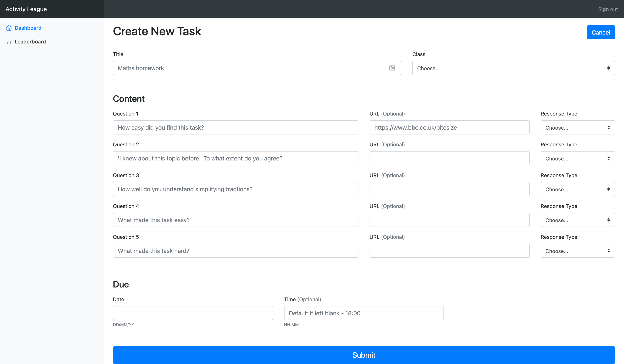Click the Dashboard home icon
The width and height of the screenshot is (624, 364).
(9, 28)
